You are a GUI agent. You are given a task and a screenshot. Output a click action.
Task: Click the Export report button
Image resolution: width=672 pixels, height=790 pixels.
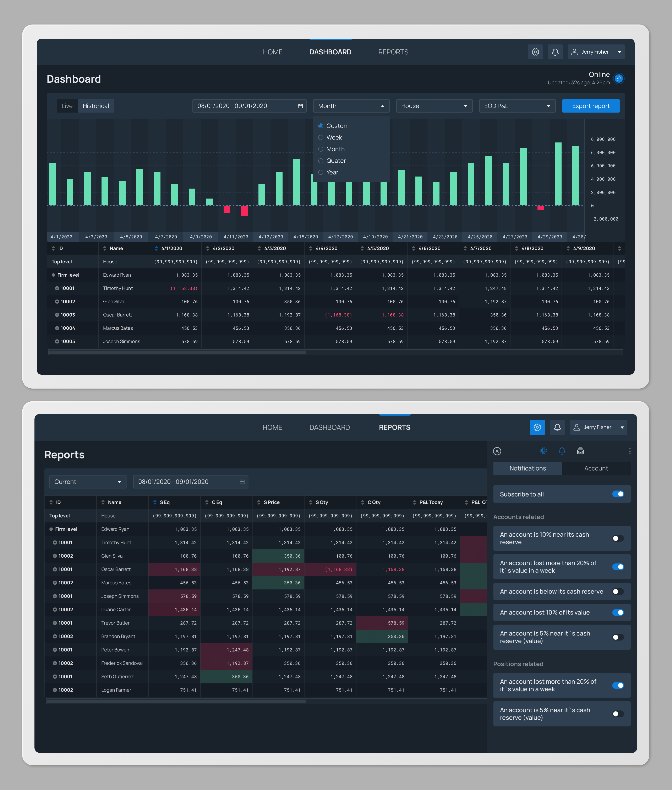[590, 106]
